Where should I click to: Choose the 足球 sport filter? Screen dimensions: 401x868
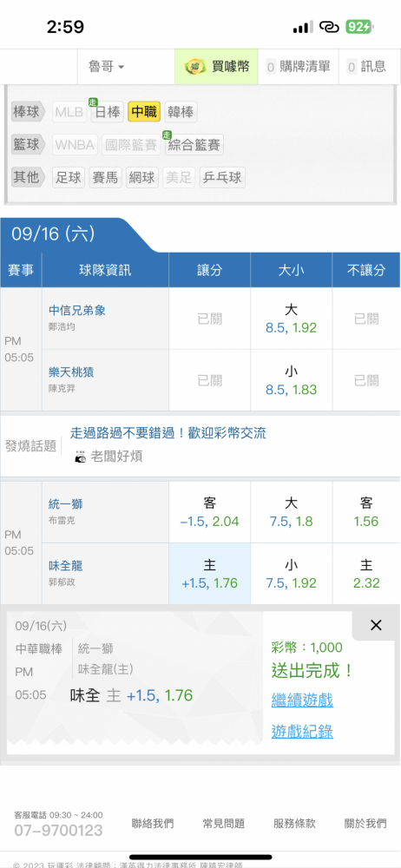click(x=68, y=178)
